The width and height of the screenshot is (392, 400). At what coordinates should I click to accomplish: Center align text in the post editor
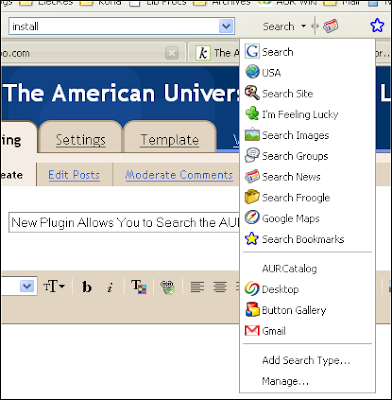[220, 287]
